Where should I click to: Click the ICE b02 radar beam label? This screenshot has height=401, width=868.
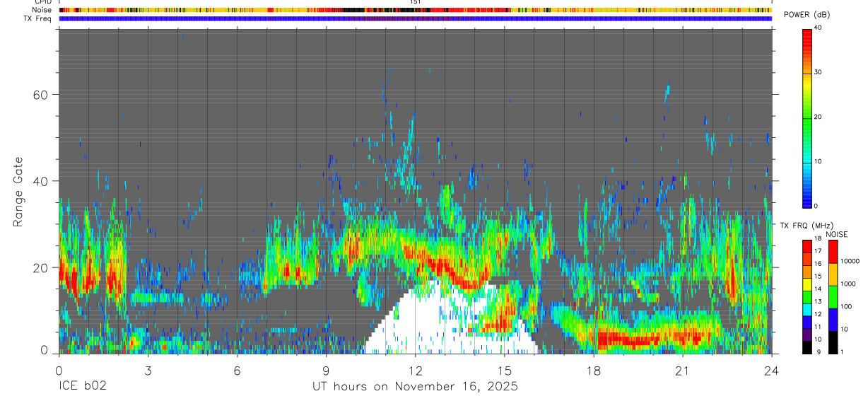[x=82, y=386]
